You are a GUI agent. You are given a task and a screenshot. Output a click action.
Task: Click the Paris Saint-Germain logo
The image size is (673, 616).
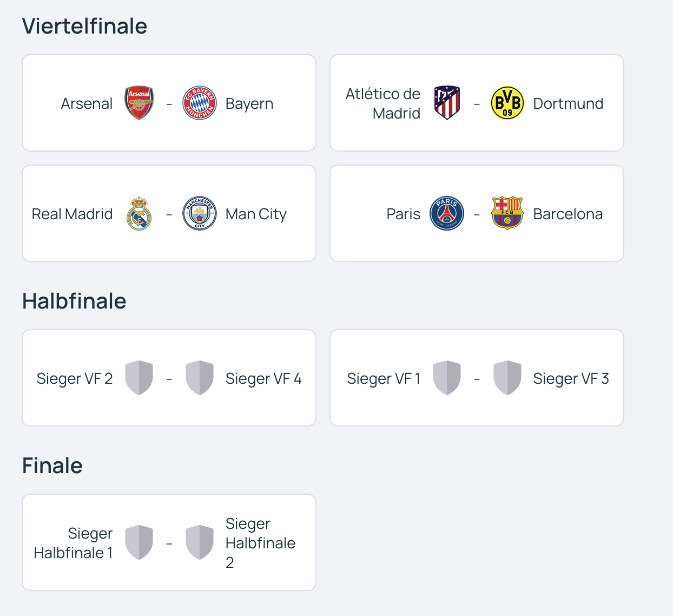point(447,213)
